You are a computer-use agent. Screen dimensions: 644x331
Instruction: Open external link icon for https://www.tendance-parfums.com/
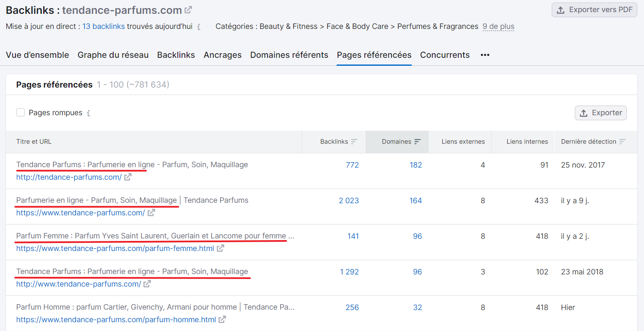pyautogui.click(x=151, y=213)
